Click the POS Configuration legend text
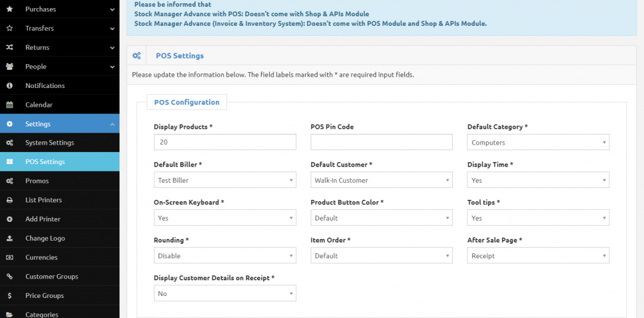Image resolution: width=644 pixels, height=318 pixels. (x=186, y=102)
